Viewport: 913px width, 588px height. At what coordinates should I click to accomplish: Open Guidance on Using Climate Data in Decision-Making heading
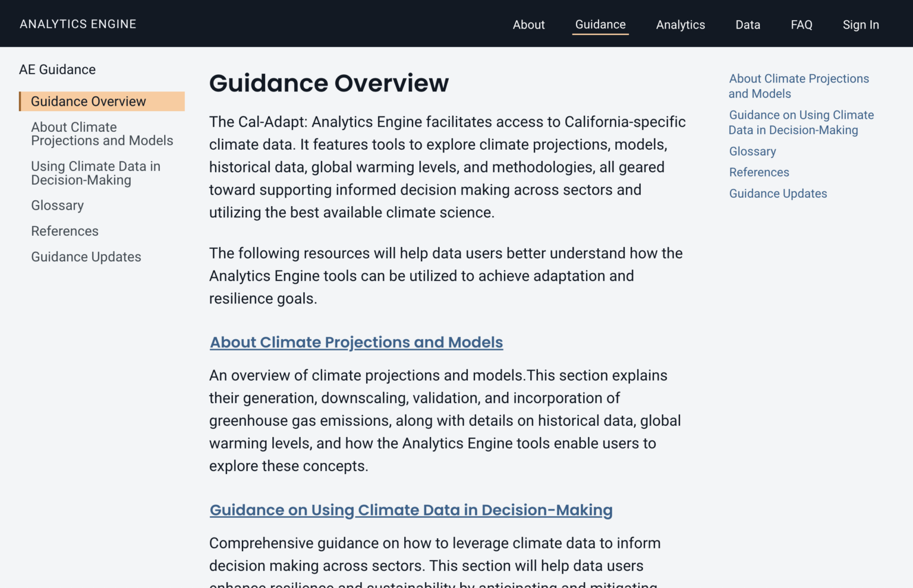pyautogui.click(x=411, y=510)
